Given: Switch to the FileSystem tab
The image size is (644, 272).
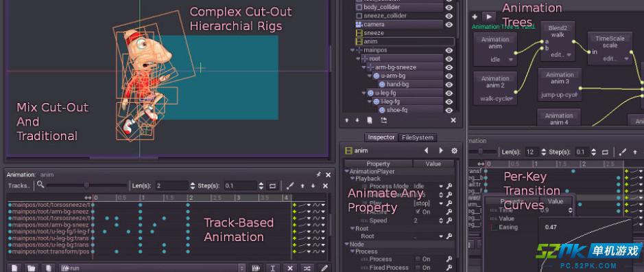Looking at the screenshot, I should pos(417,137).
